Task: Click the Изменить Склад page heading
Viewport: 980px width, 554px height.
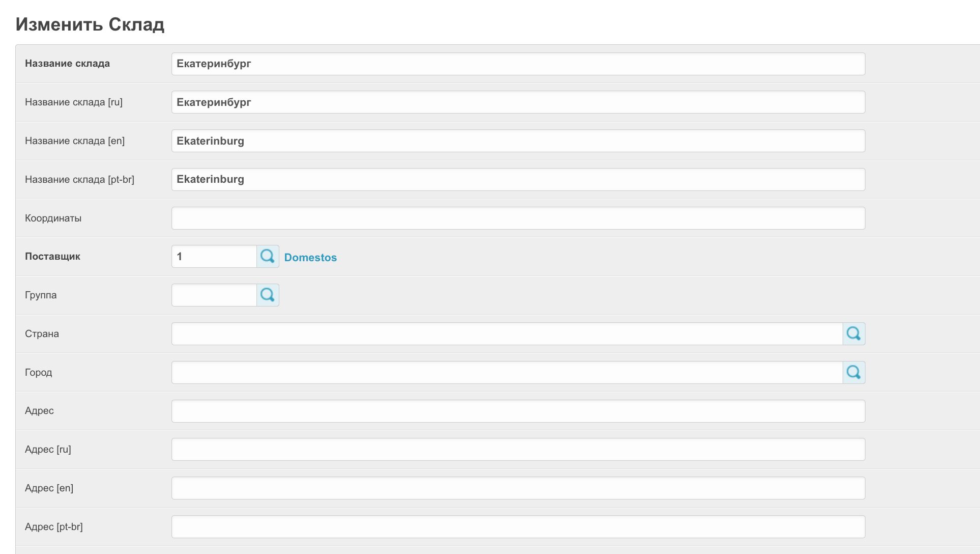Action: click(90, 24)
